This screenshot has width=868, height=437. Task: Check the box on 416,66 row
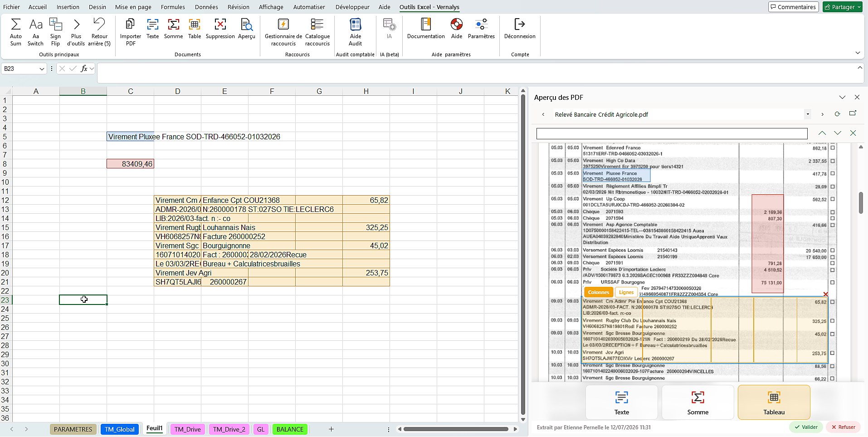coord(833,225)
